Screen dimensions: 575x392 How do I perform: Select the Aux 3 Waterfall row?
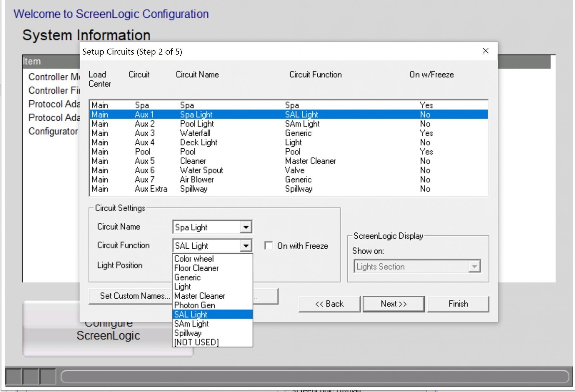289,133
